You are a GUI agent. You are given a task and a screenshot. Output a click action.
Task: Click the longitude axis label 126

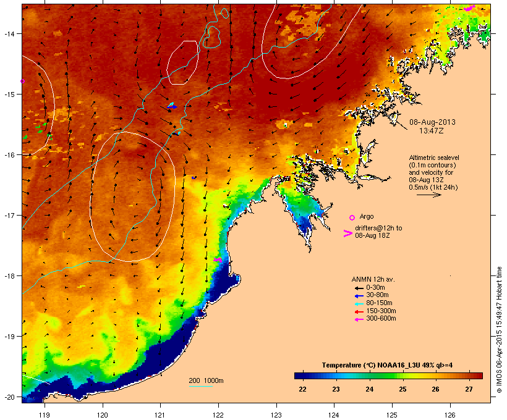pos(449,415)
